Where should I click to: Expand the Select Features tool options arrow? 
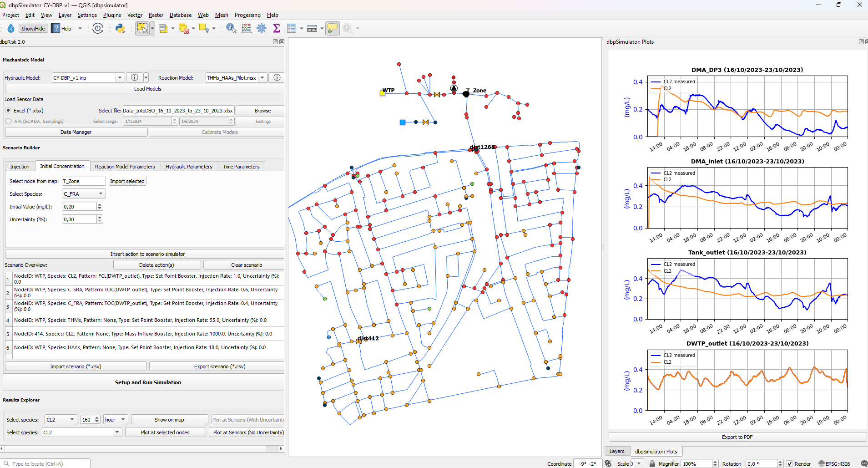tap(152, 28)
